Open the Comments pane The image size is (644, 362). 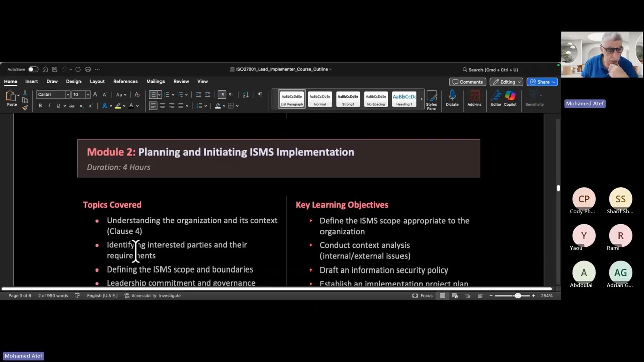click(467, 82)
